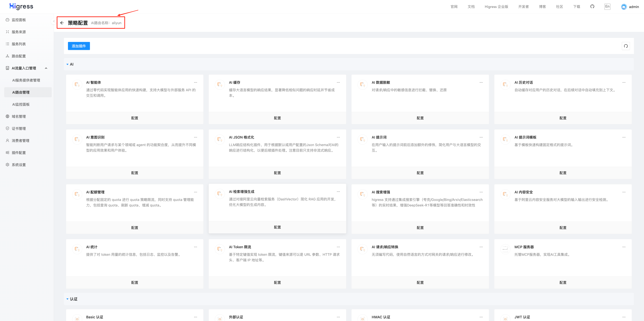Open more options on the AI 历史对话 card

(624, 83)
